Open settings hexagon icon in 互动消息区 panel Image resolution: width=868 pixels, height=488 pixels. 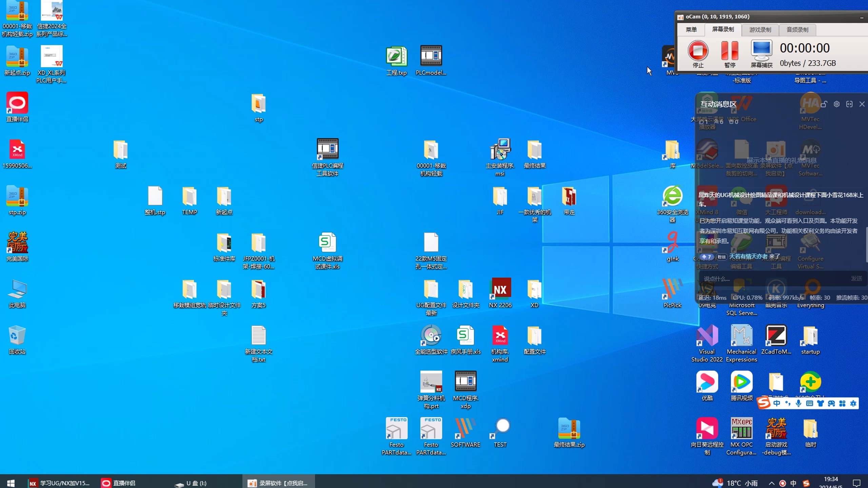836,104
